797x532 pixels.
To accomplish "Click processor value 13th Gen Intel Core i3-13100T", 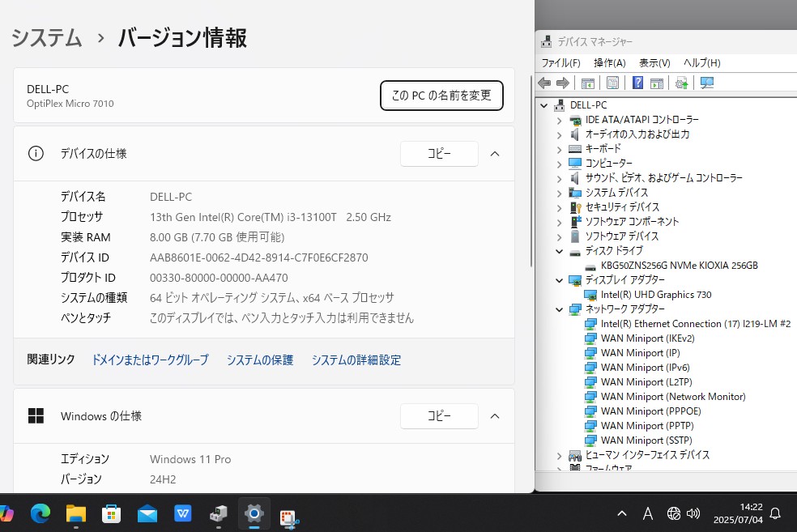I will [x=271, y=217].
